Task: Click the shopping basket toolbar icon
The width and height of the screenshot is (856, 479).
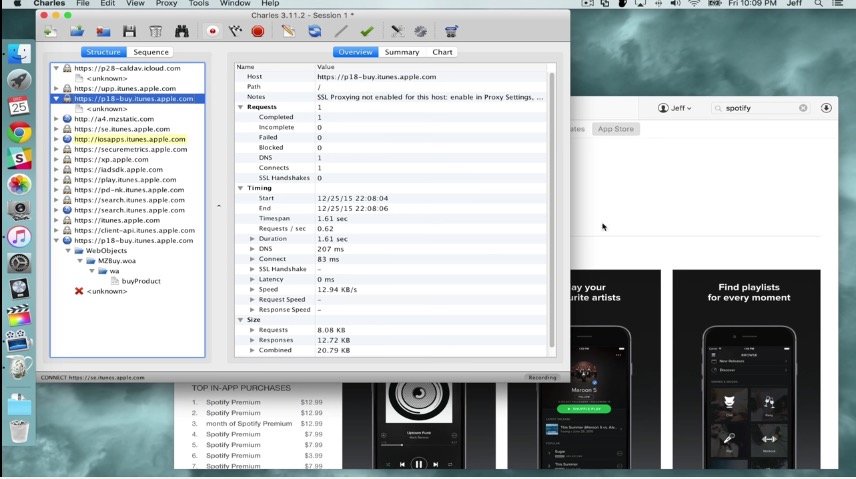Action: (x=451, y=31)
